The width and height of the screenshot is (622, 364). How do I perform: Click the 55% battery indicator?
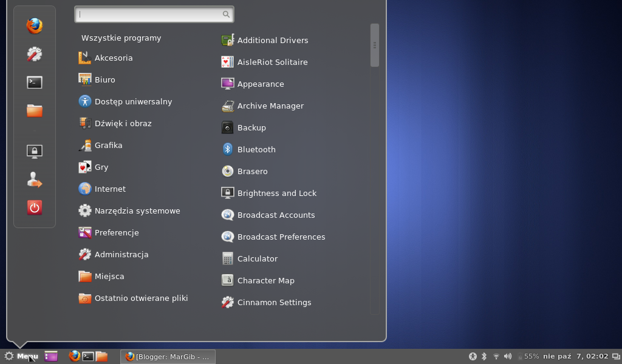[x=526, y=357]
